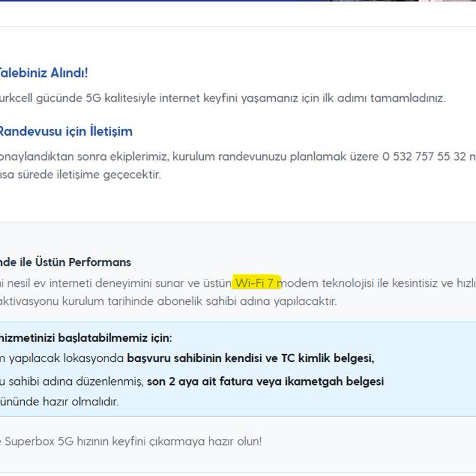
Task: Click the banner image strip at top right
Action: [403, 1]
